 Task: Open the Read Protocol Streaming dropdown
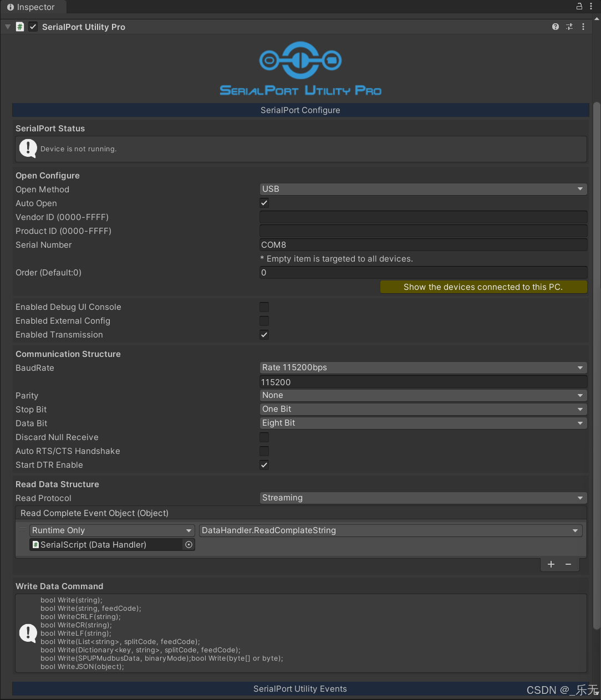point(423,498)
